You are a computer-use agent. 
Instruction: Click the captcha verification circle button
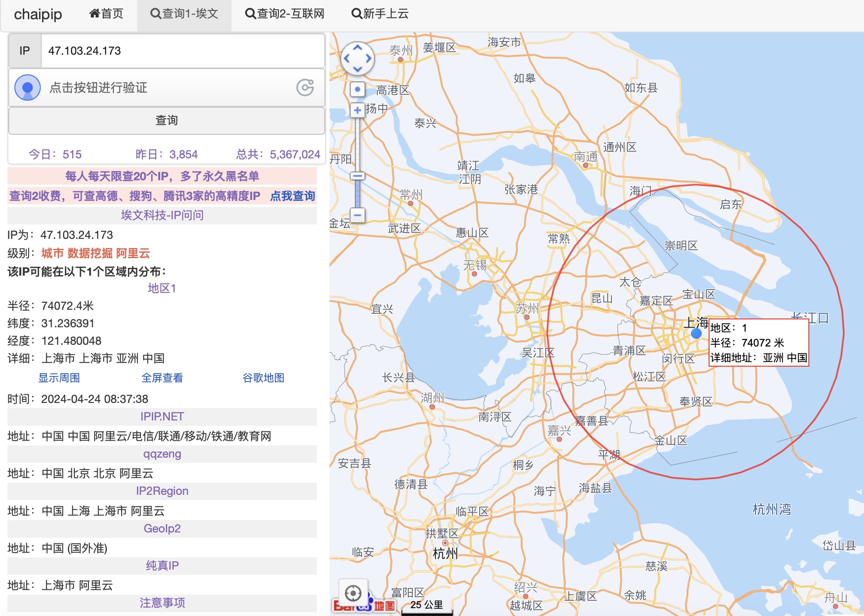pyautogui.click(x=28, y=87)
